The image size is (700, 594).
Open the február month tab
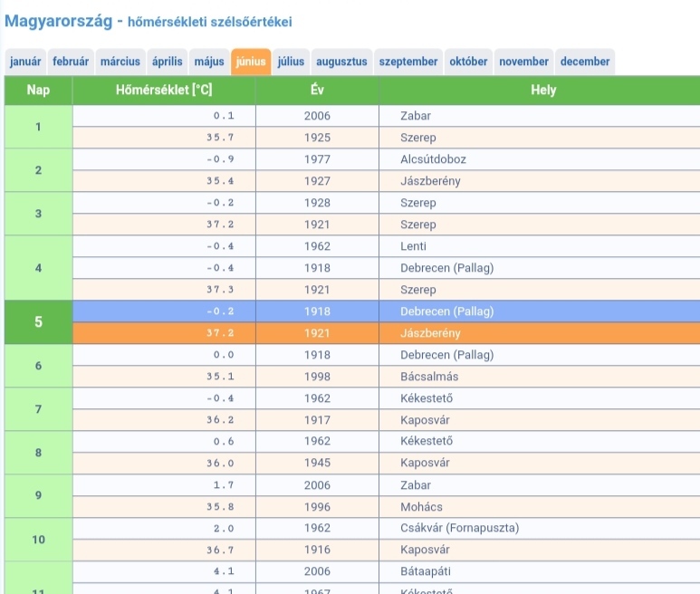point(71,62)
